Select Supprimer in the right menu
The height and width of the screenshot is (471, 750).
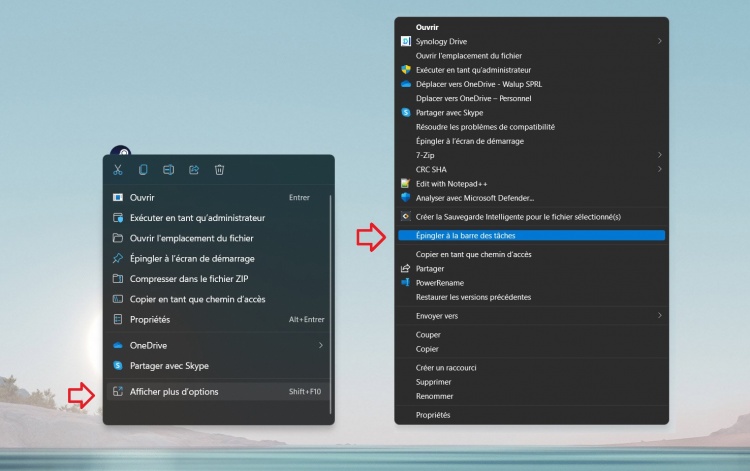coord(433,382)
